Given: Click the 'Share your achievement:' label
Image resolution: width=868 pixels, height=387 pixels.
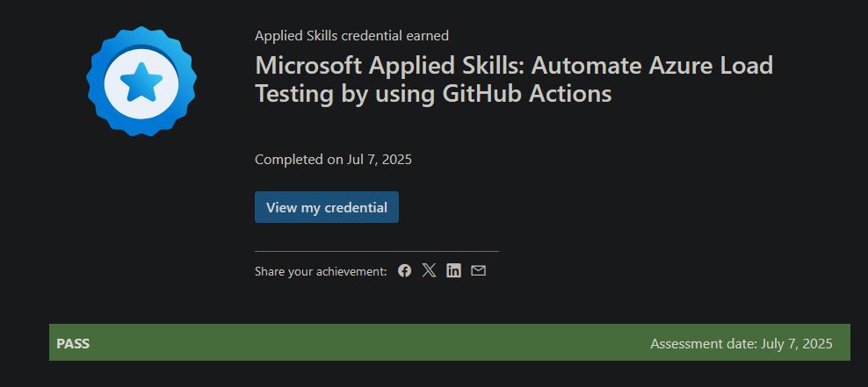Looking at the screenshot, I should point(321,271).
